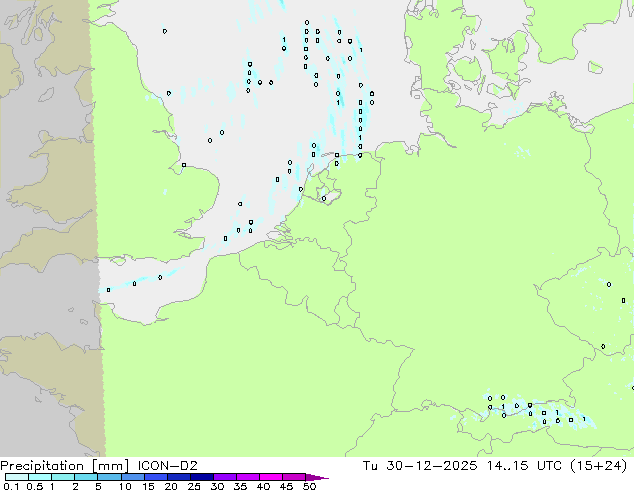The height and width of the screenshot is (490, 634).
Task: Click the '25' legend scale label
Action: click(194, 486)
